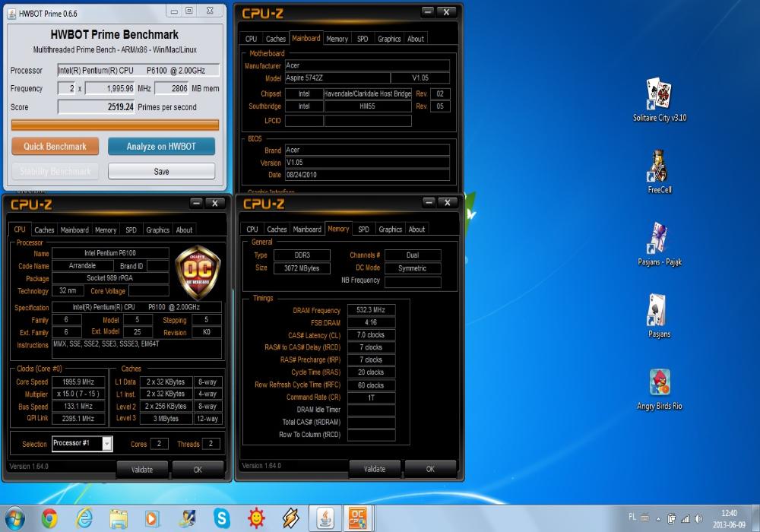Open Mainboard tab in CPU window
The image size is (760, 532).
74,230
